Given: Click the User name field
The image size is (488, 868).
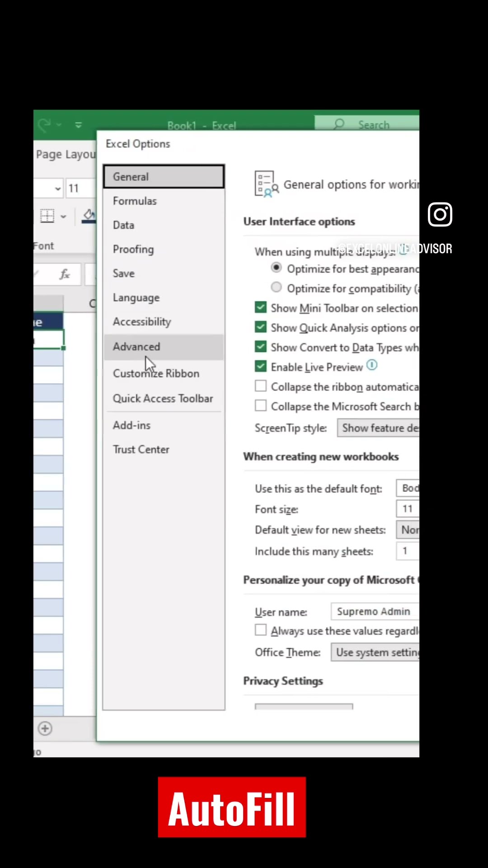Looking at the screenshot, I should [375, 612].
